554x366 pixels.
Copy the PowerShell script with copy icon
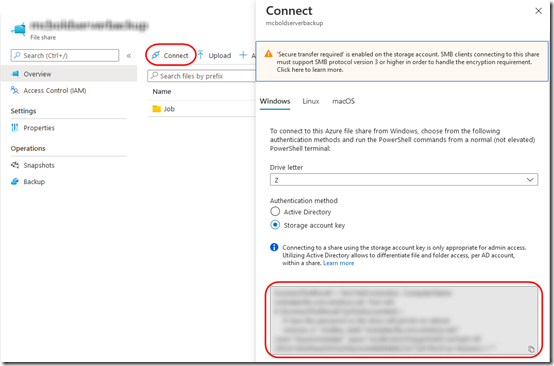(x=531, y=349)
